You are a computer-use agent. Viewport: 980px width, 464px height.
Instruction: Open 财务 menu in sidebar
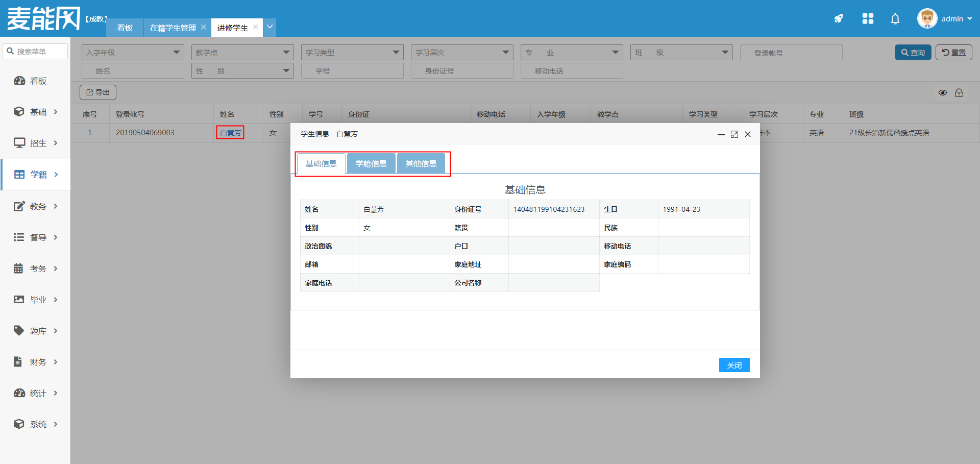tap(36, 362)
